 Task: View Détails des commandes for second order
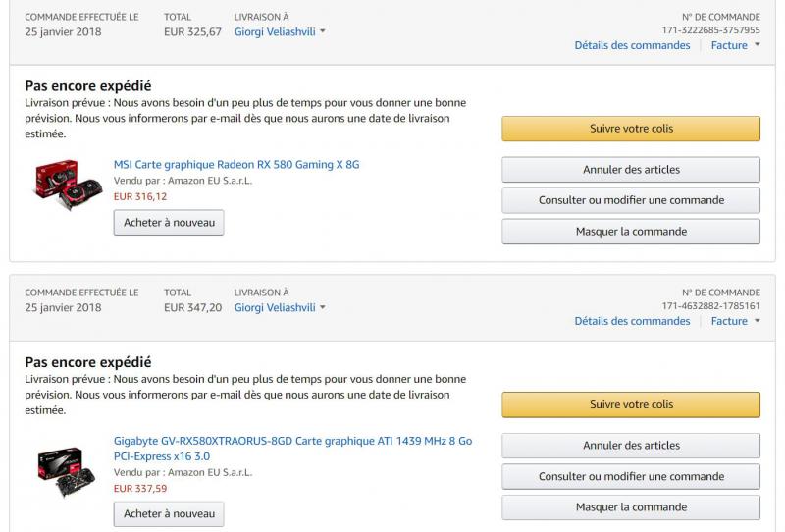pos(632,321)
